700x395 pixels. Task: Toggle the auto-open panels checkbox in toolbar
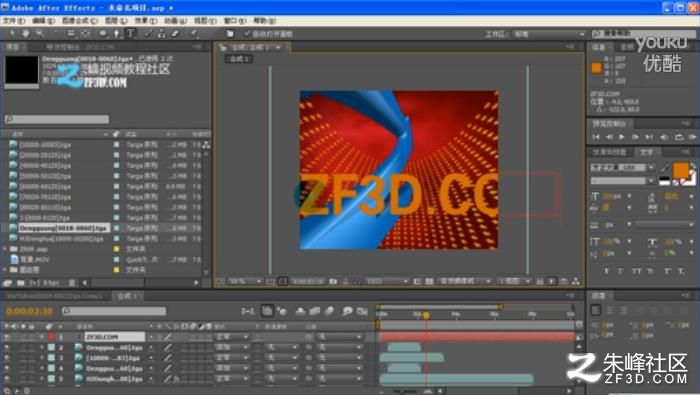247,34
